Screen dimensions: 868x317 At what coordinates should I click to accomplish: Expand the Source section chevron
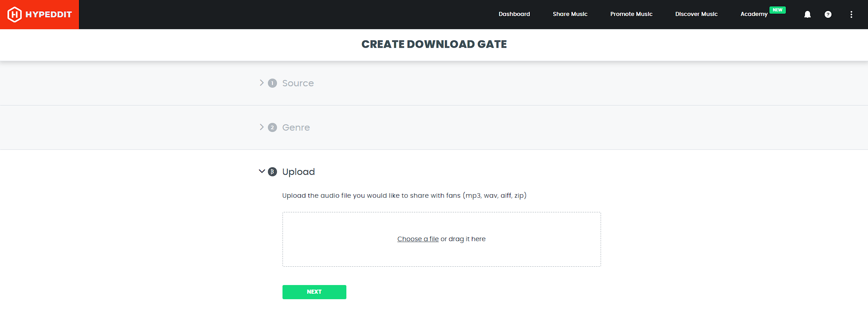[x=261, y=83]
